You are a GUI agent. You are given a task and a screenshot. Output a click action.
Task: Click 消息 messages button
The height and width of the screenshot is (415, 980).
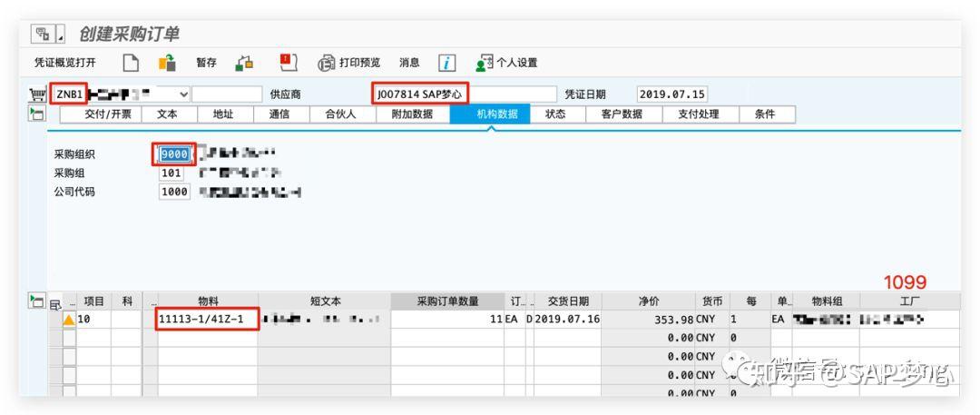(x=409, y=63)
